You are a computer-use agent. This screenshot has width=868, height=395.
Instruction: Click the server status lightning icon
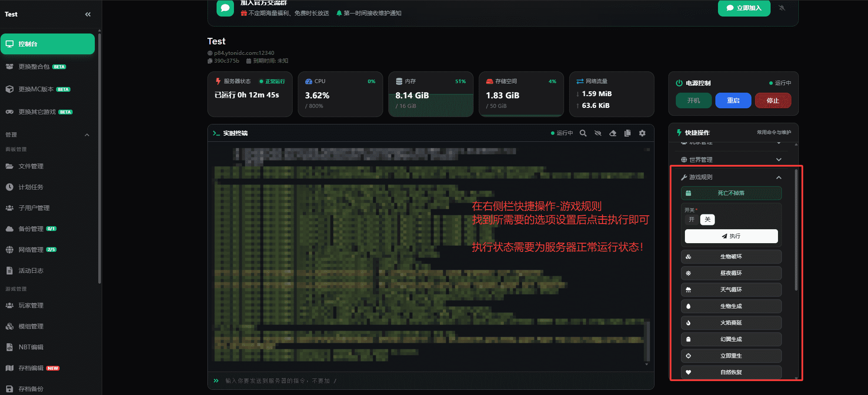click(x=218, y=81)
